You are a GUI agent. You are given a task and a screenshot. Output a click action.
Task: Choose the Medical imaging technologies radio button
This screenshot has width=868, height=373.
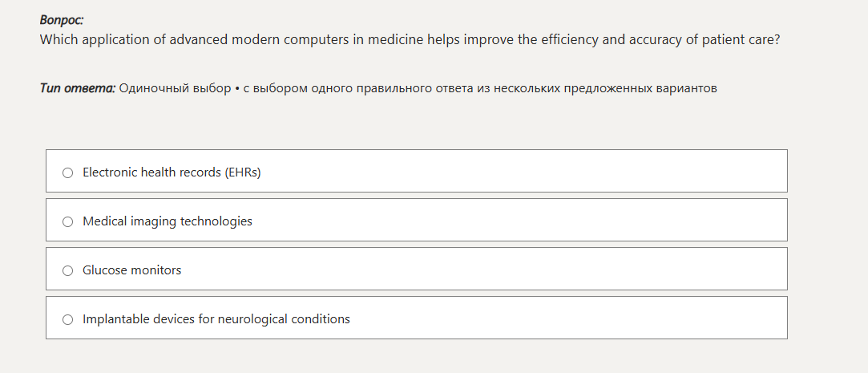[x=67, y=221]
